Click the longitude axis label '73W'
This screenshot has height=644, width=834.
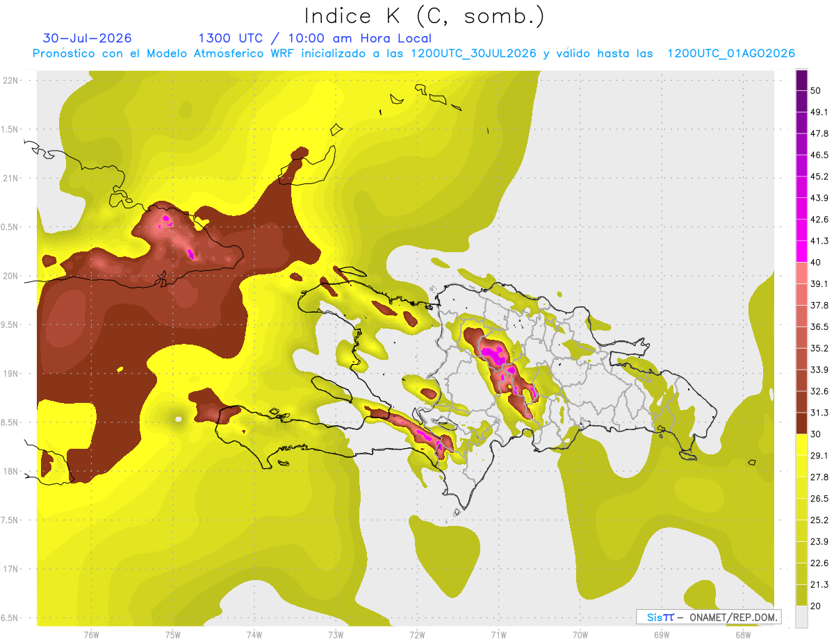(336, 634)
